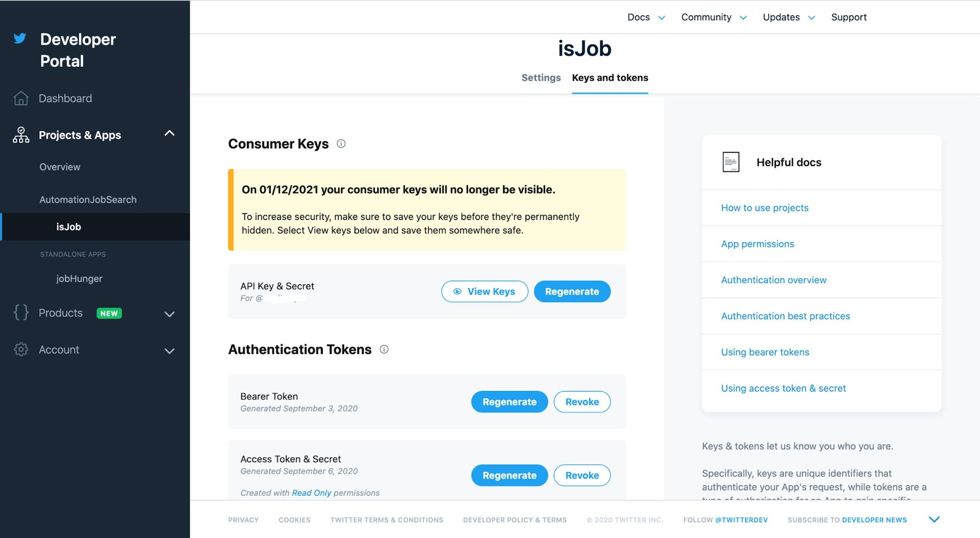Screen dimensions: 980x538
Task: Click the Account gear icon
Action: click(x=21, y=349)
